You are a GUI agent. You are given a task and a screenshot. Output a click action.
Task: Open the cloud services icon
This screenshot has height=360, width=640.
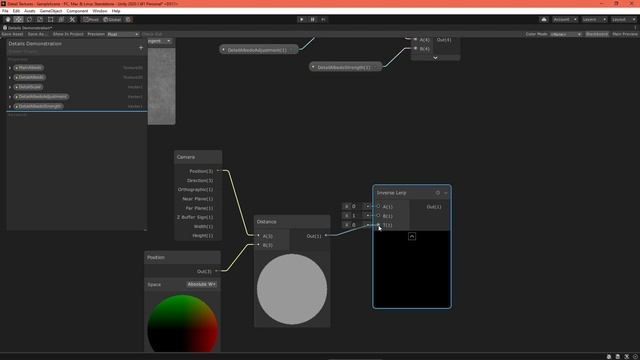click(x=544, y=20)
